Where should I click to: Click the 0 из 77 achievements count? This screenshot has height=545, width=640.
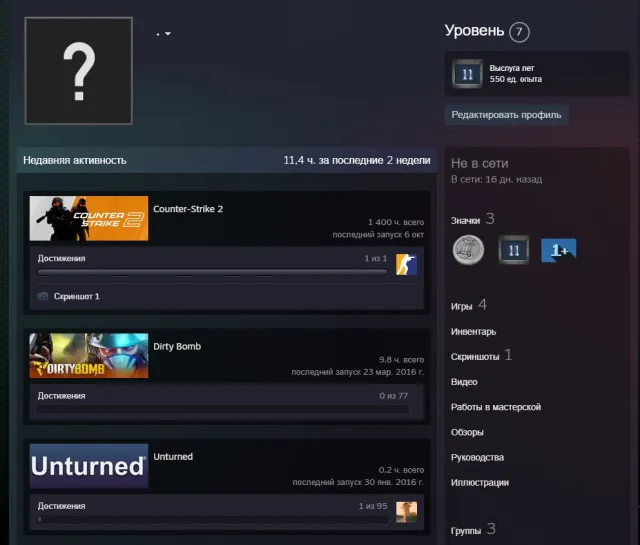tap(393, 396)
